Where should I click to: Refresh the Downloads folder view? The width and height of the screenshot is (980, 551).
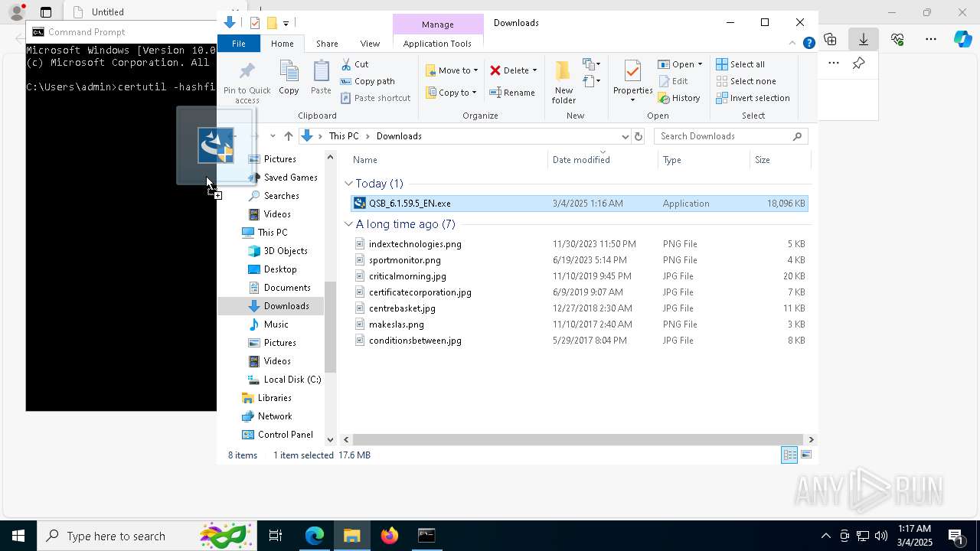coord(639,136)
